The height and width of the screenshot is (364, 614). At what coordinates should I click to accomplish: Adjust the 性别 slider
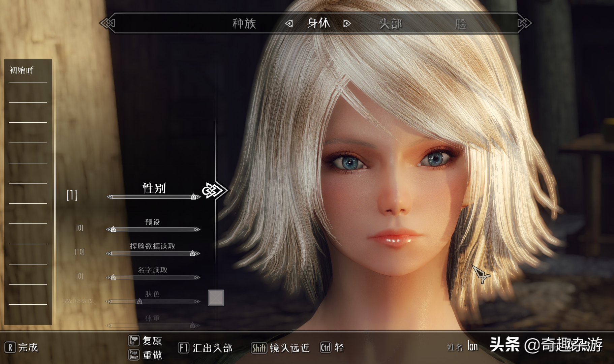point(154,196)
